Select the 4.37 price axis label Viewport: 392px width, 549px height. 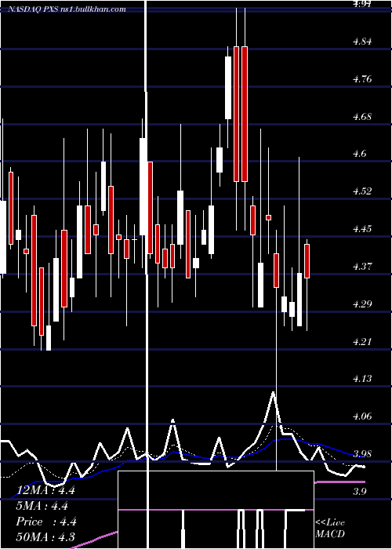pyautogui.click(x=362, y=267)
